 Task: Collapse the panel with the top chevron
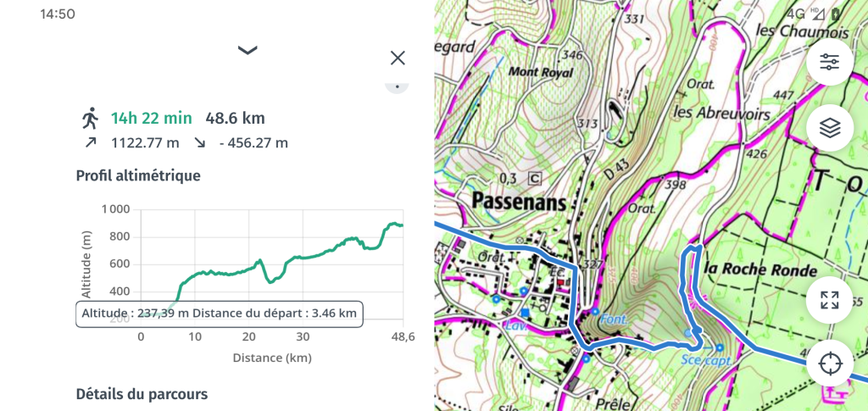pos(248,50)
